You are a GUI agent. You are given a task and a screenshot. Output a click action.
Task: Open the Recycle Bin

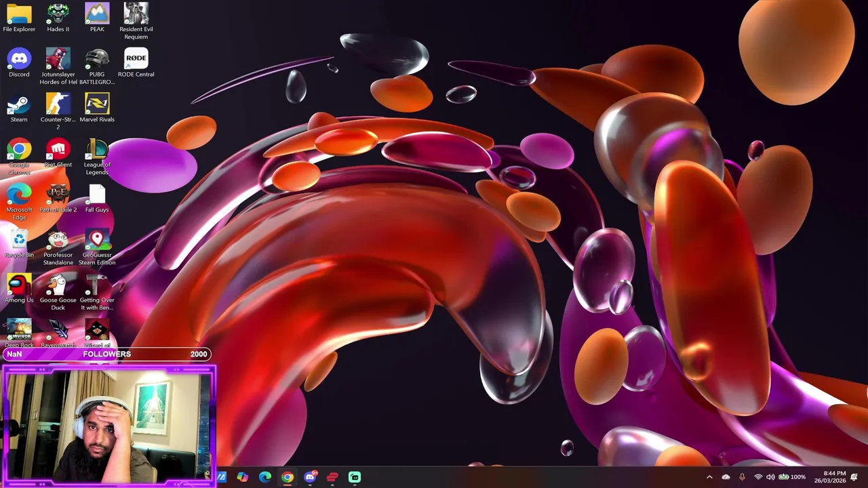pos(19,244)
